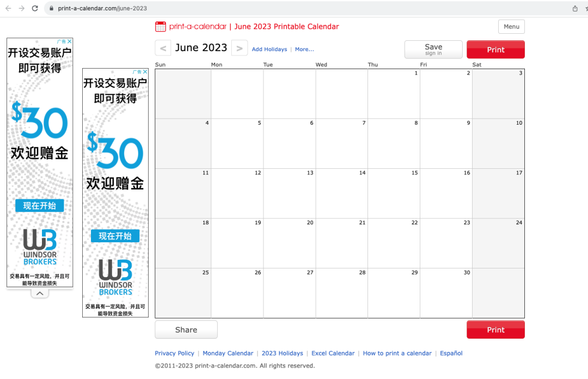Click the Add Holidays link
Image resolution: width=588 pixels, height=379 pixels.
(269, 50)
